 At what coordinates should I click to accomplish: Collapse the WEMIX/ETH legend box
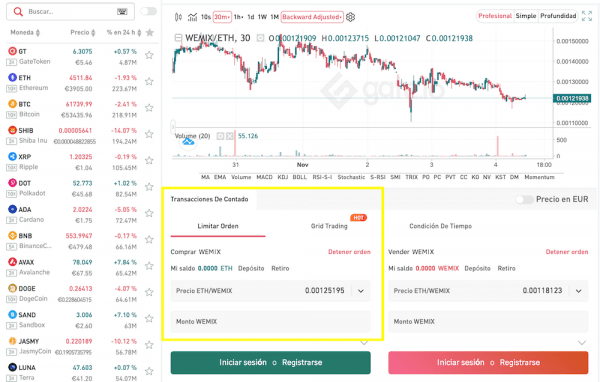(x=178, y=38)
